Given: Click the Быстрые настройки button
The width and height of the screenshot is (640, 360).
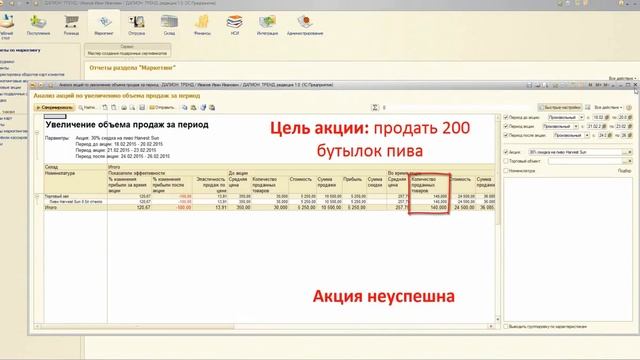Looking at the screenshot, I should click(560, 107).
